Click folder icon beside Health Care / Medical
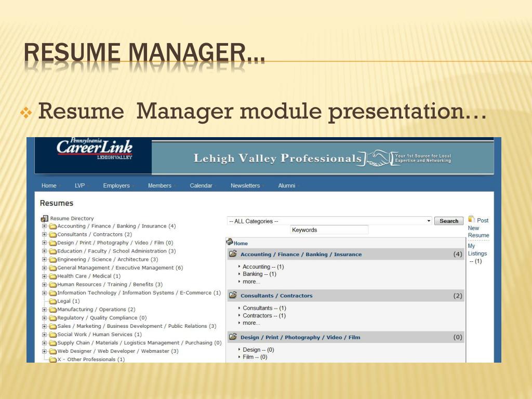Screen dimensions: 532x399 [x=52, y=276]
